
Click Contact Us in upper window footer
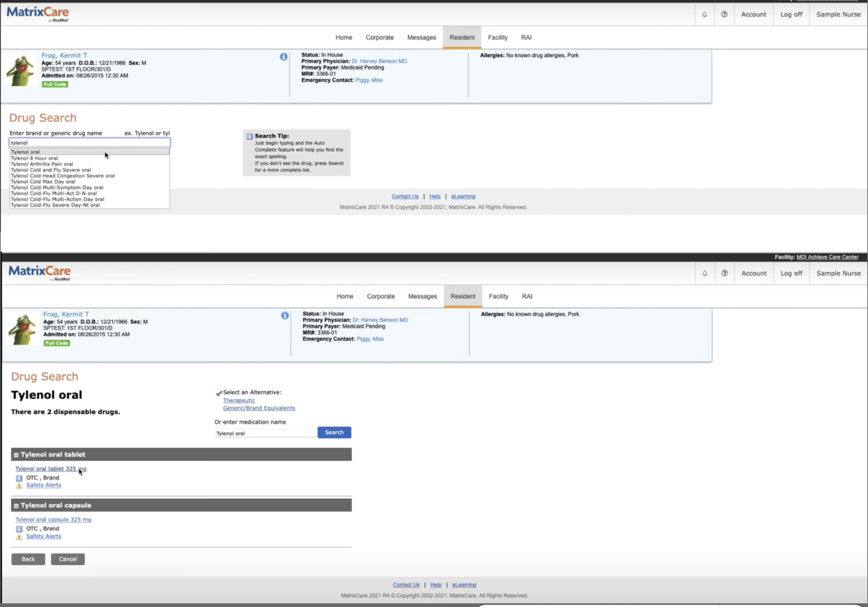[x=405, y=196]
